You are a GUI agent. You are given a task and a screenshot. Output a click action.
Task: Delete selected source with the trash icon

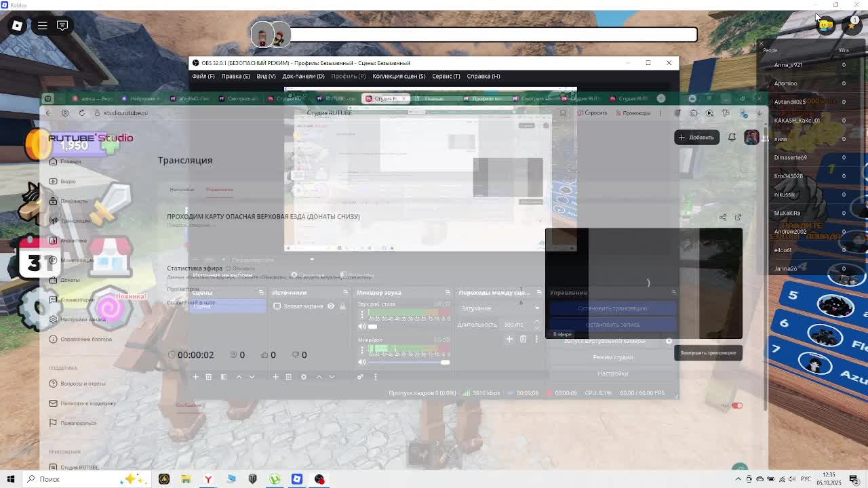click(288, 377)
